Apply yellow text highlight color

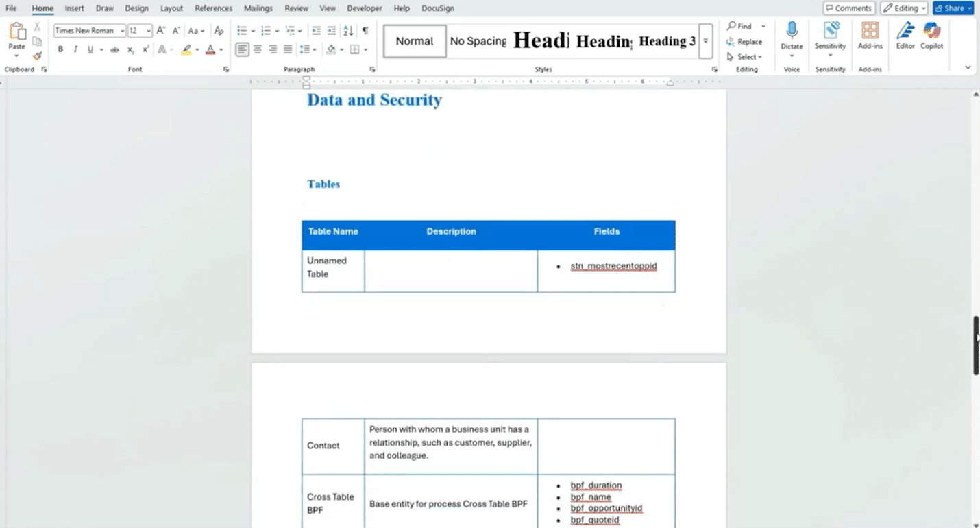(186, 49)
